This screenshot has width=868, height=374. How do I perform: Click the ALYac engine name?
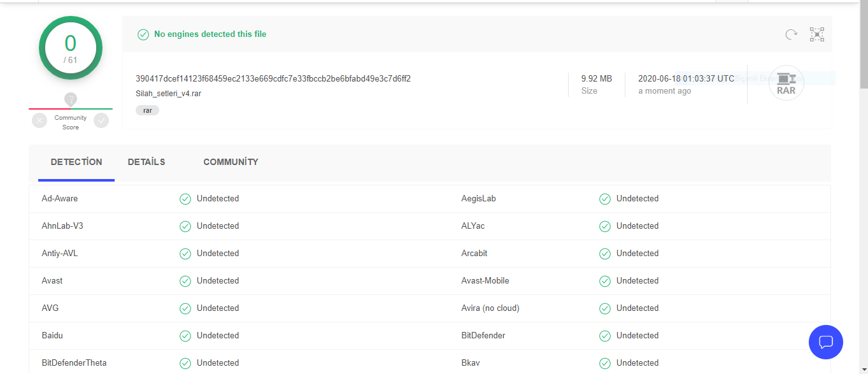tap(473, 226)
